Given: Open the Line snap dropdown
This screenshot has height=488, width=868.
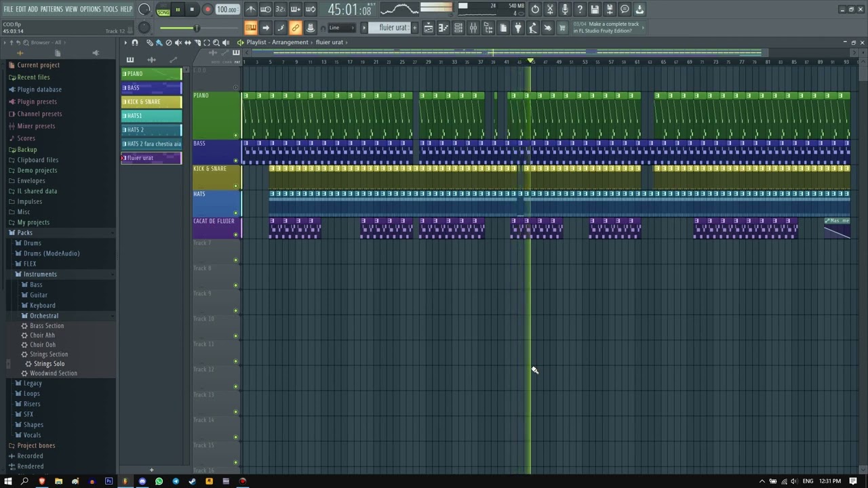Looking at the screenshot, I should click(342, 28).
